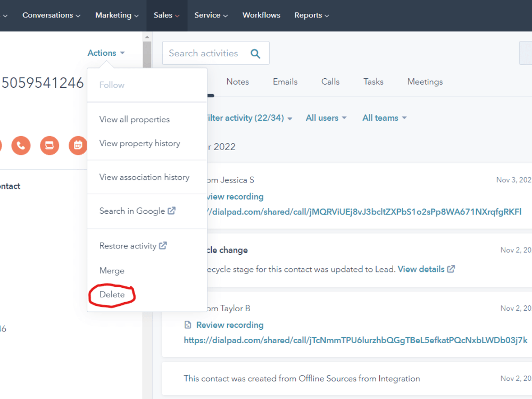The width and height of the screenshot is (532, 399).
Task: Click View details link on lifecycle change
Action: 421,269
